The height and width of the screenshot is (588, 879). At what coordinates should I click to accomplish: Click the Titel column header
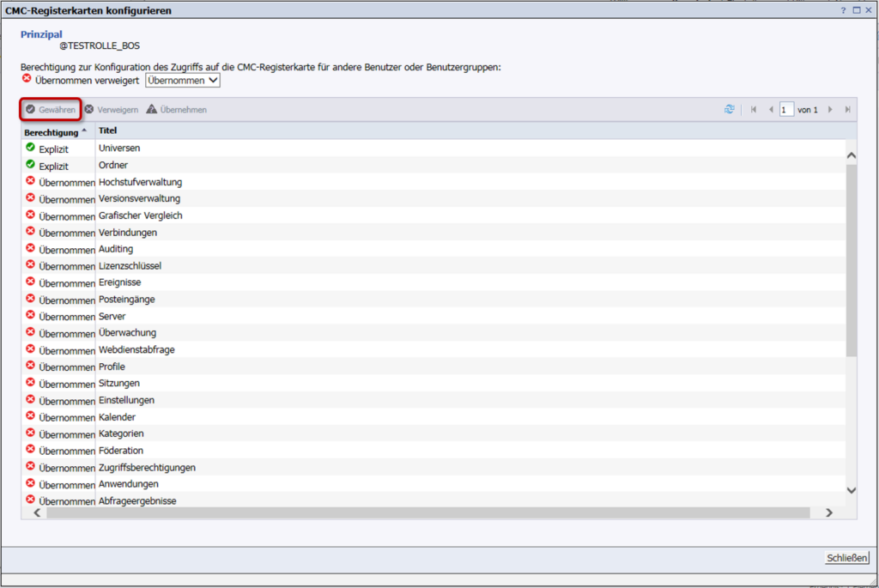(x=108, y=131)
